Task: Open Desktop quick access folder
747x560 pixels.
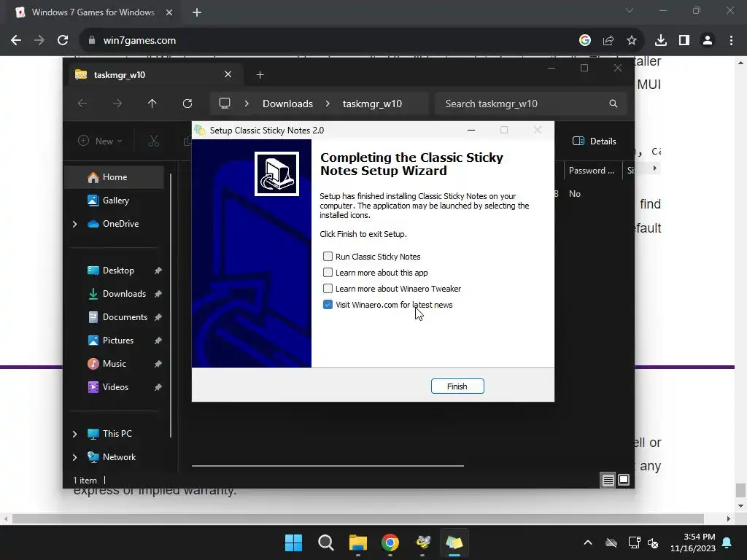Action: tap(117, 271)
